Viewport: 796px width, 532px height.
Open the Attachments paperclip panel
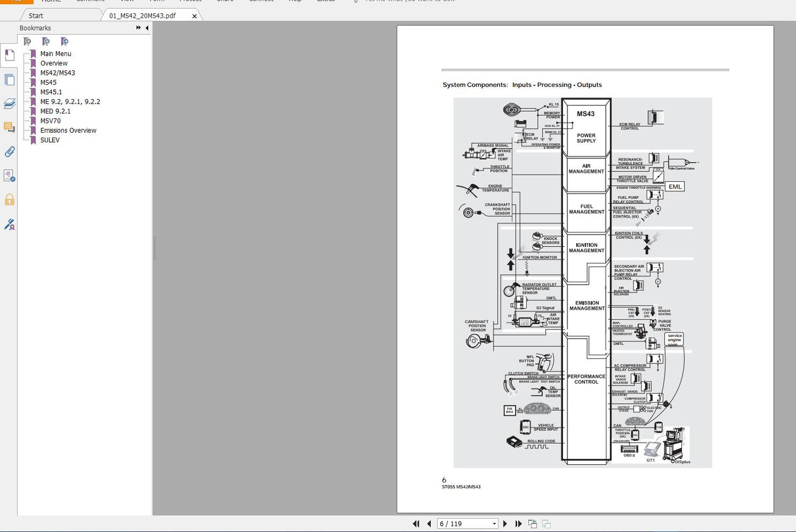[x=9, y=151]
